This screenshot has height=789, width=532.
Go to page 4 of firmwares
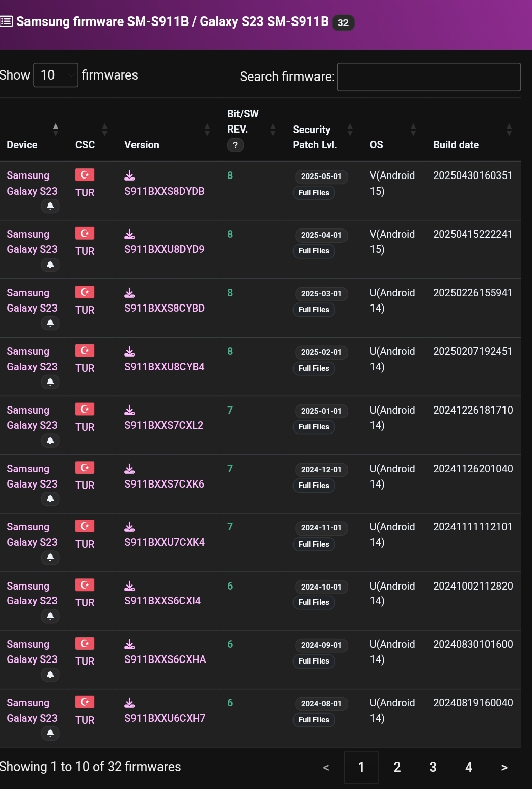tap(469, 767)
